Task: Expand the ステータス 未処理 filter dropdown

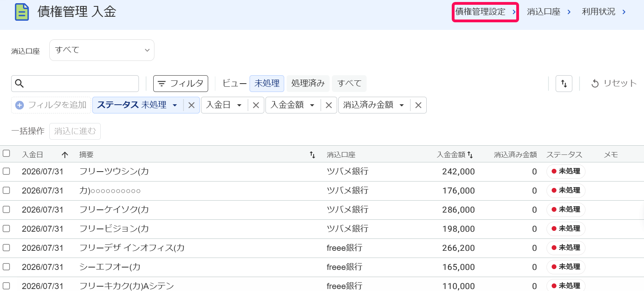Action: [175, 105]
